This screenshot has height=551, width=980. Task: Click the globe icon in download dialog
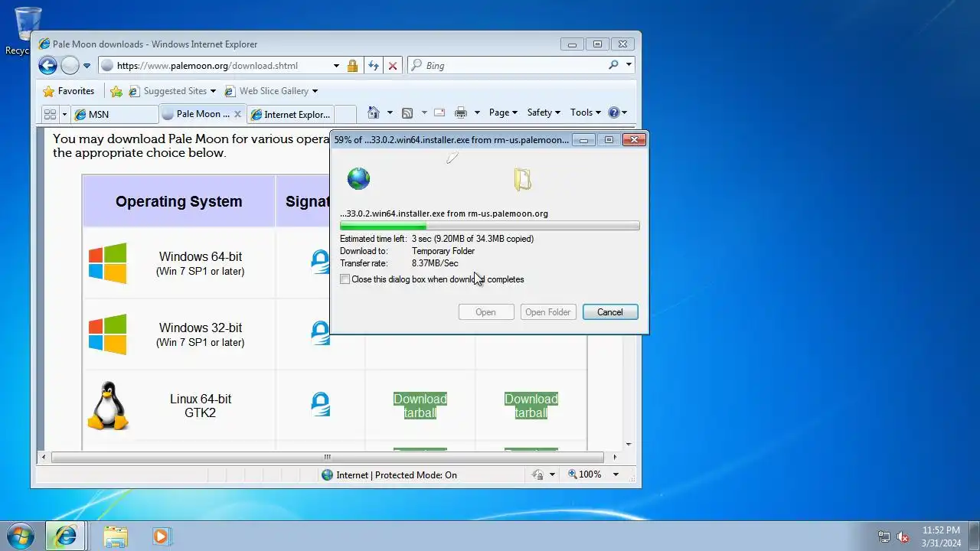[358, 179]
